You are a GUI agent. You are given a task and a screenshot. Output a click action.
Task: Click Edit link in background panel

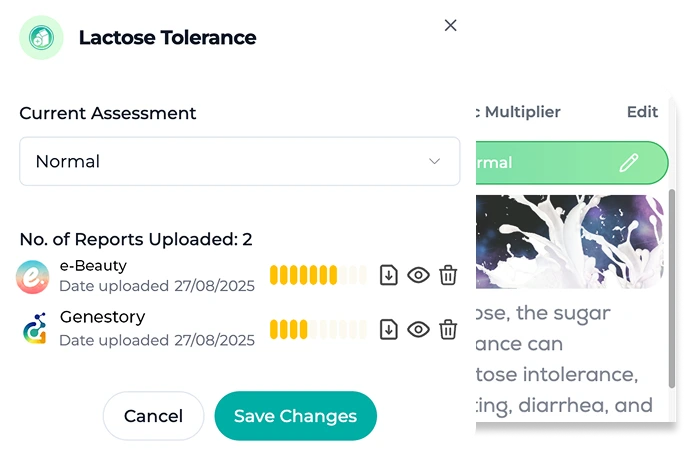pyautogui.click(x=642, y=112)
